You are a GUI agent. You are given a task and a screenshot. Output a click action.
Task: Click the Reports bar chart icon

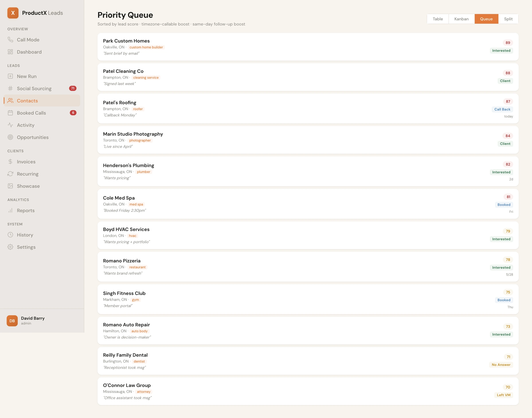(x=10, y=210)
